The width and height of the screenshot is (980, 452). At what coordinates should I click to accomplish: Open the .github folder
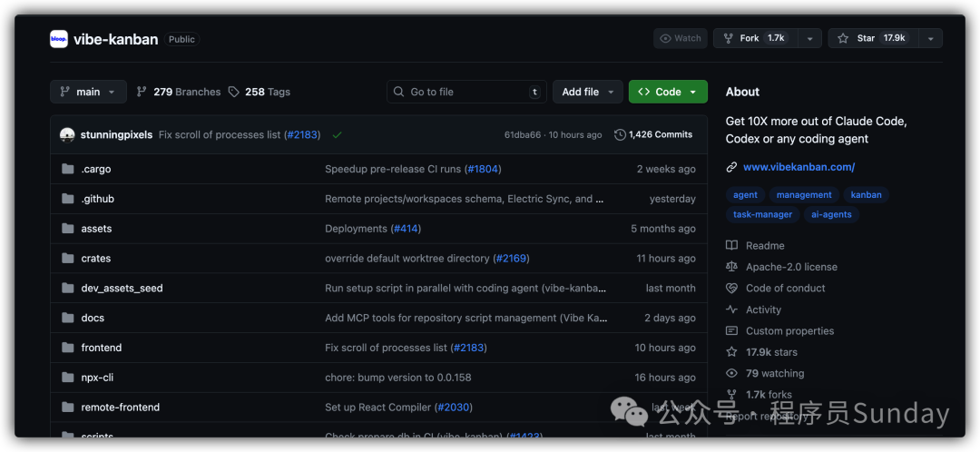pos(97,199)
